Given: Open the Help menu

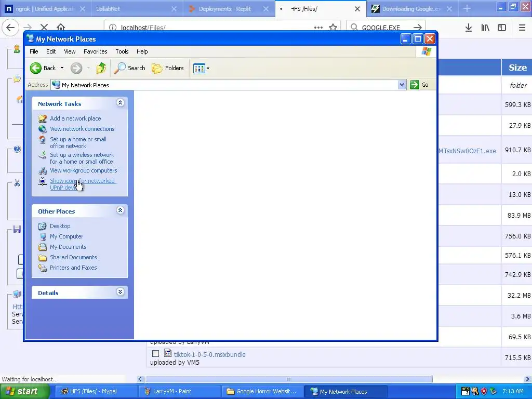Looking at the screenshot, I should coord(142,51).
